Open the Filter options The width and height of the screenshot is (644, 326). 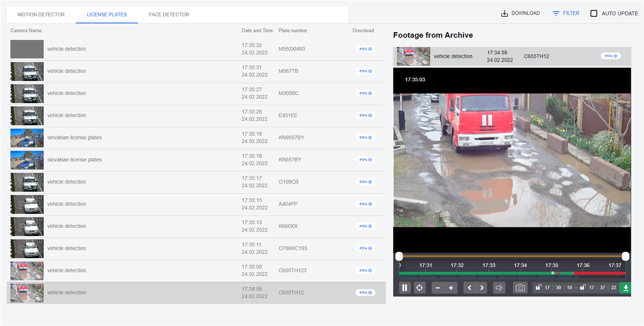[x=566, y=13]
